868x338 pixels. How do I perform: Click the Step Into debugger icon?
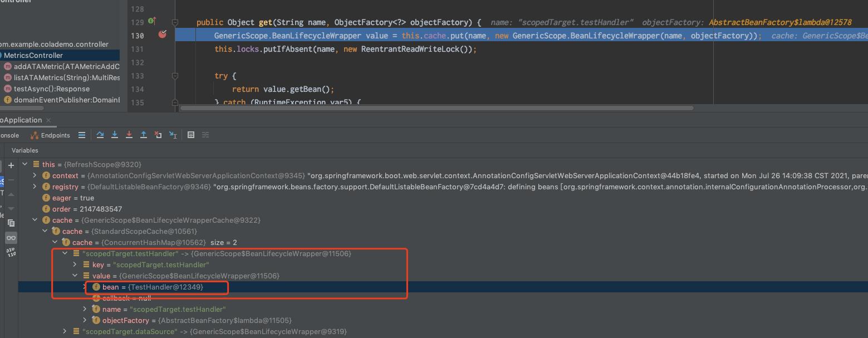115,135
